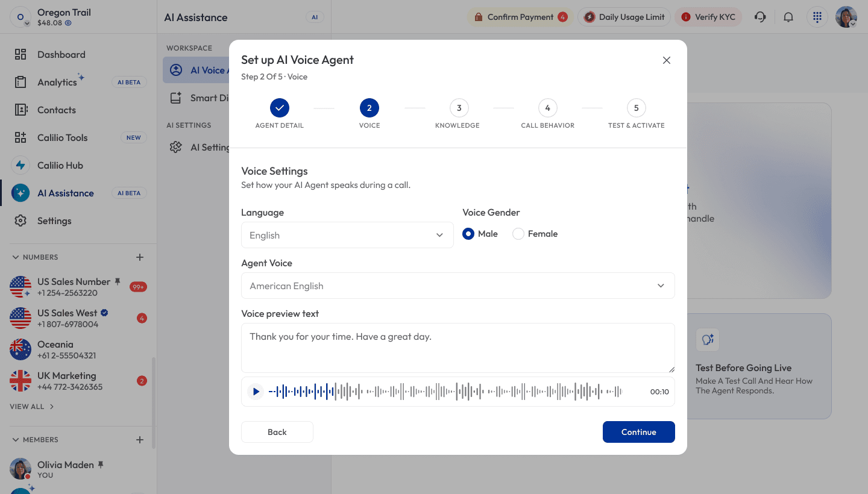Click the headset support icon
This screenshot has width=868, height=494.
point(760,17)
